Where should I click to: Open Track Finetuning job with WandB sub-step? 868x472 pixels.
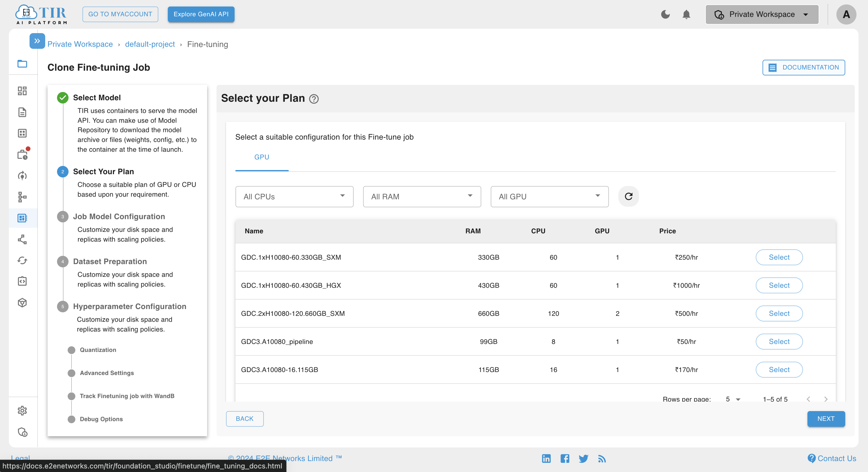127,396
